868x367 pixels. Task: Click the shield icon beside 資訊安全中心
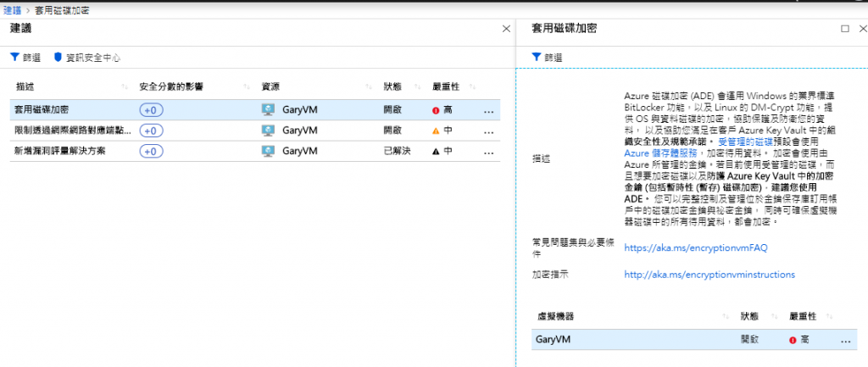[x=58, y=57]
